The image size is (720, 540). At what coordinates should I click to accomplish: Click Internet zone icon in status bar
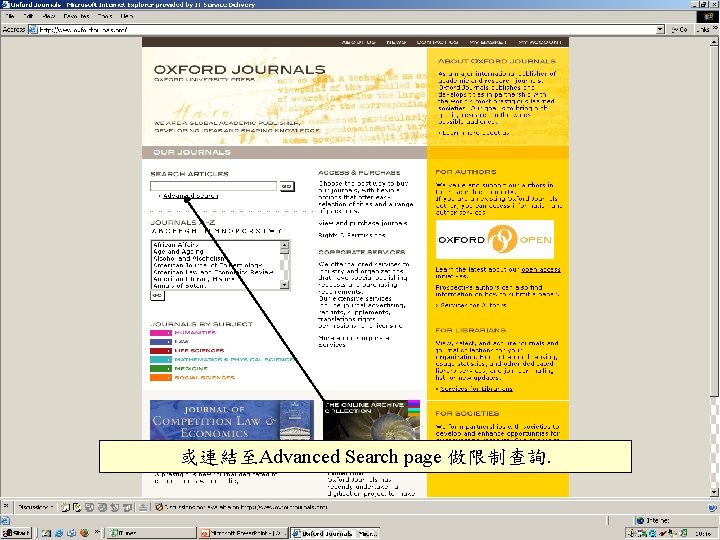[x=640, y=521]
